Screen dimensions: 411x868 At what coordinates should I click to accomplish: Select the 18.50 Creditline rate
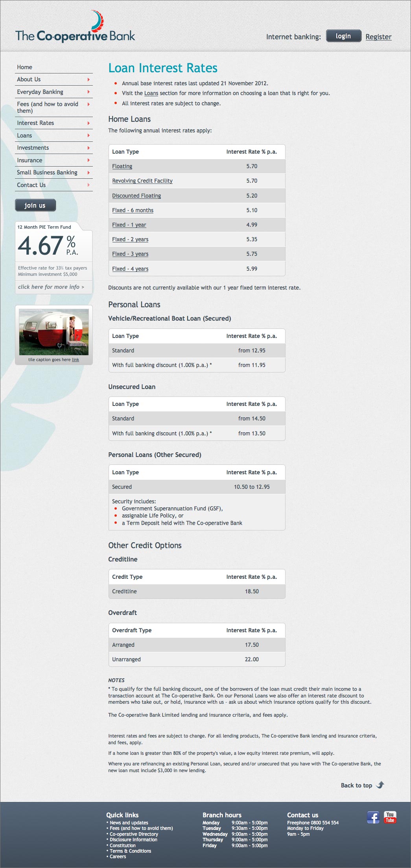[x=252, y=591]
